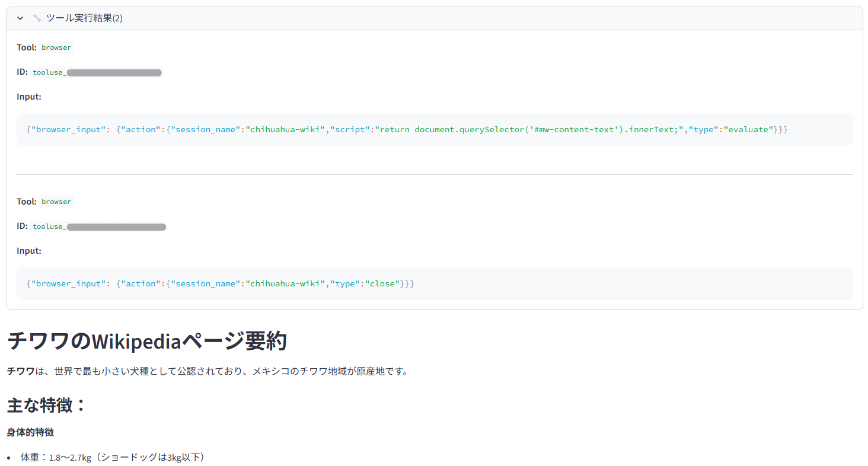Collapse the ツール実行結果 section with its chevron
868x466 pixels.
pyautogui.click(x=20, y=18)
